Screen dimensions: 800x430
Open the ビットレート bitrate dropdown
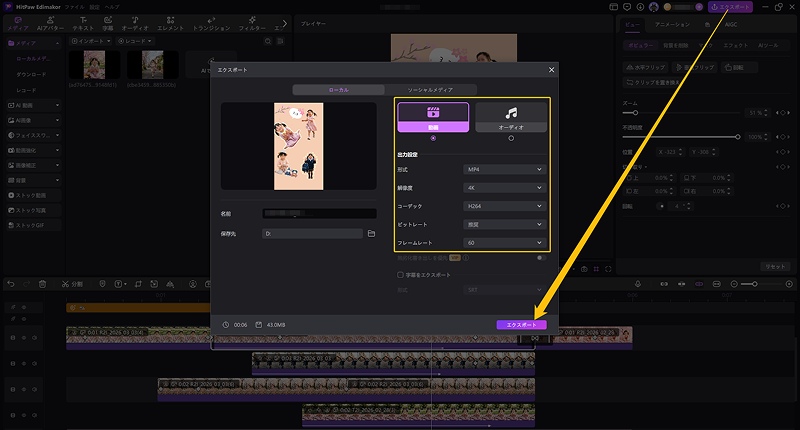point(504,224)
